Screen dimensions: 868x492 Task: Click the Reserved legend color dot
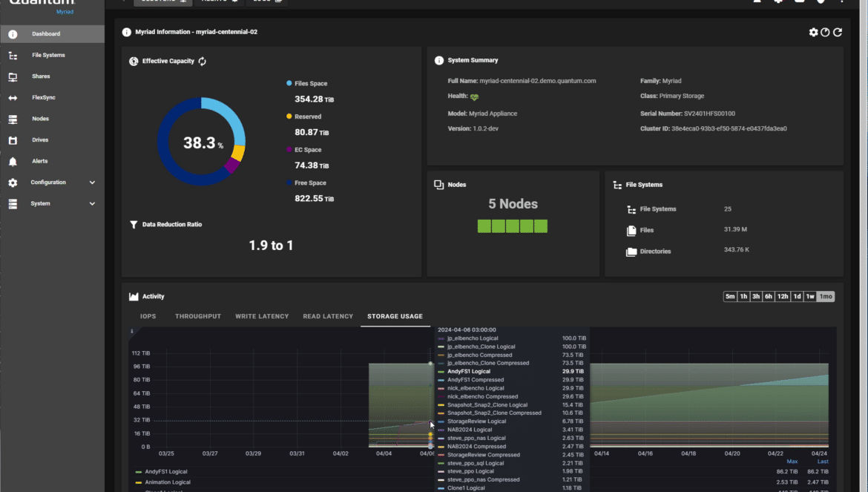[x=289, y=117]
